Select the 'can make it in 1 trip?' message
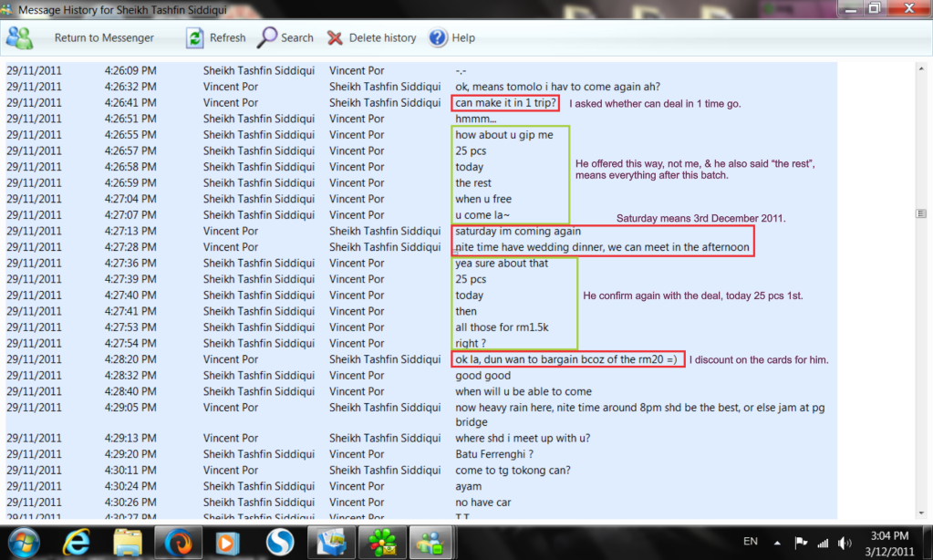 (x=506, y=103)
